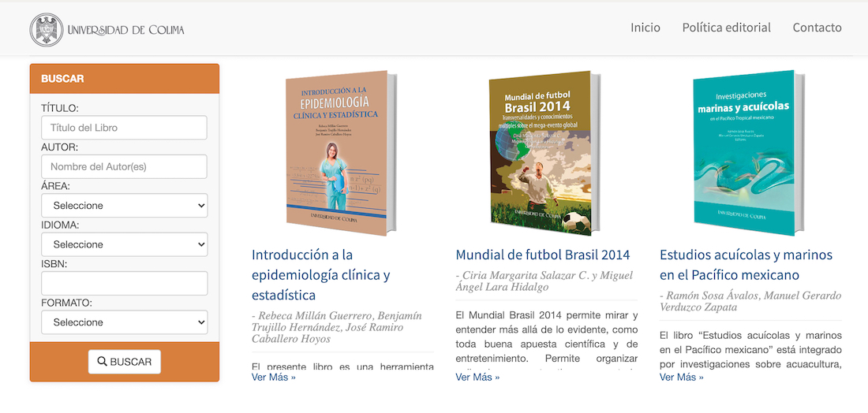868x413 pixels.
Task: Click Ver Más under the epidemiología book
Action: click(x=274, y=377)
